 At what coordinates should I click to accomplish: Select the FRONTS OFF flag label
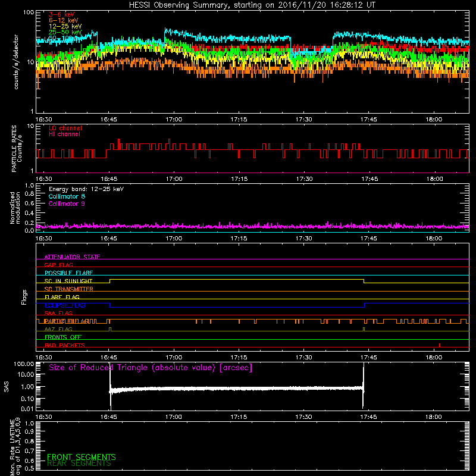click(63, 337)
